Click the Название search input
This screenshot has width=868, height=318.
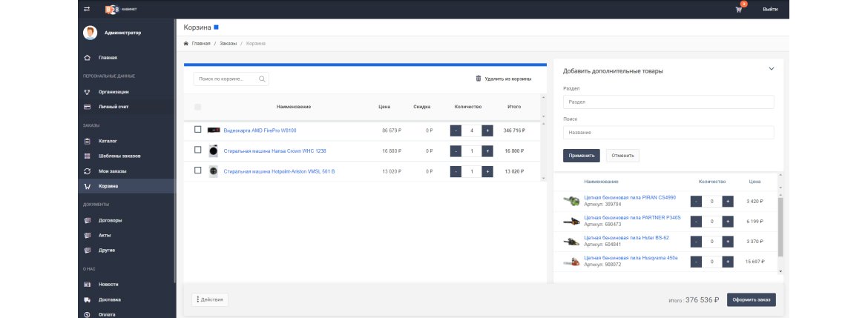[x=668, y=132]
